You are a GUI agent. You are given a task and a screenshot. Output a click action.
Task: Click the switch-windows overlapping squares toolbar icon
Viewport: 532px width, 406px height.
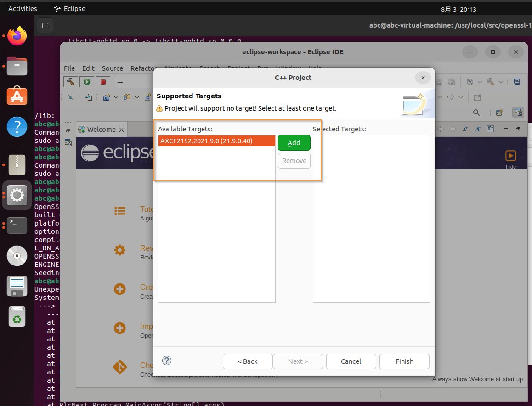88,97
